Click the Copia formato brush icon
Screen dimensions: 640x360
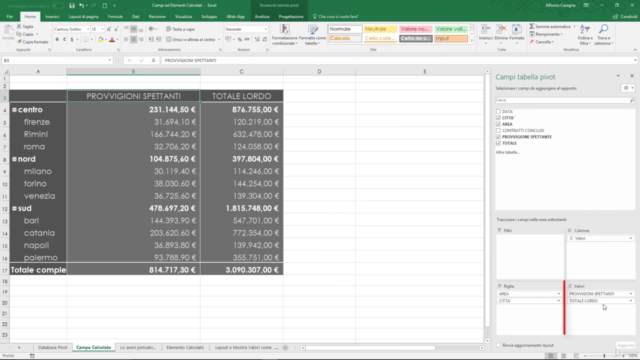[x=19, y=42]
